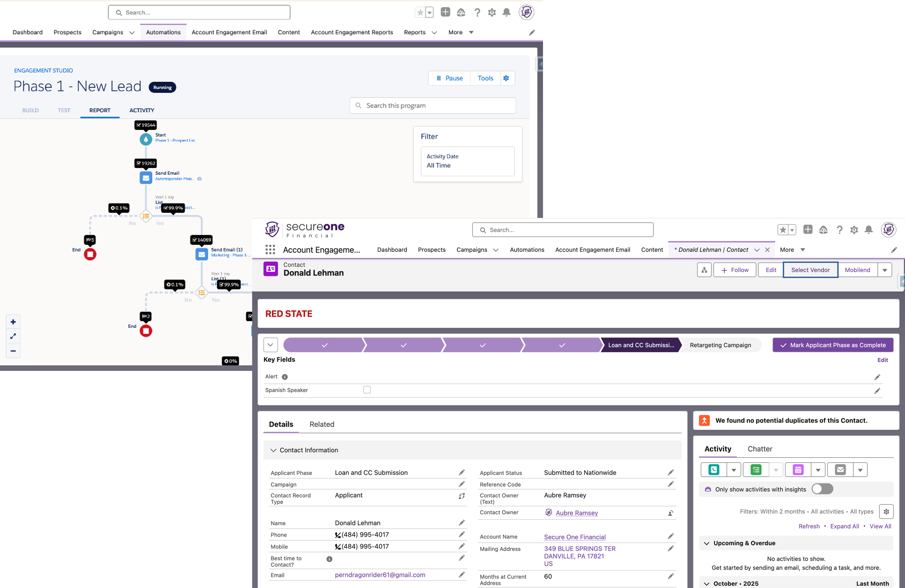Click the Mobilend button
Screen dimensions: 905x588
click(x=857, y=270)
